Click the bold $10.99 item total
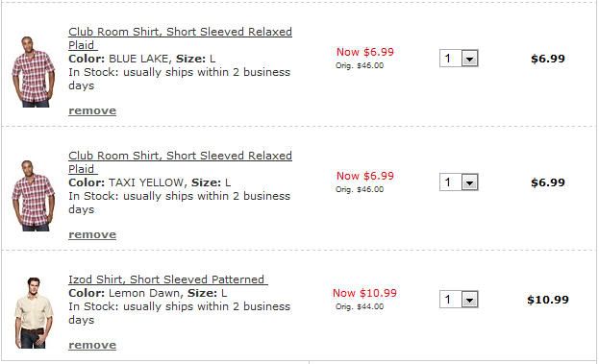 click(x=548, y=300)
